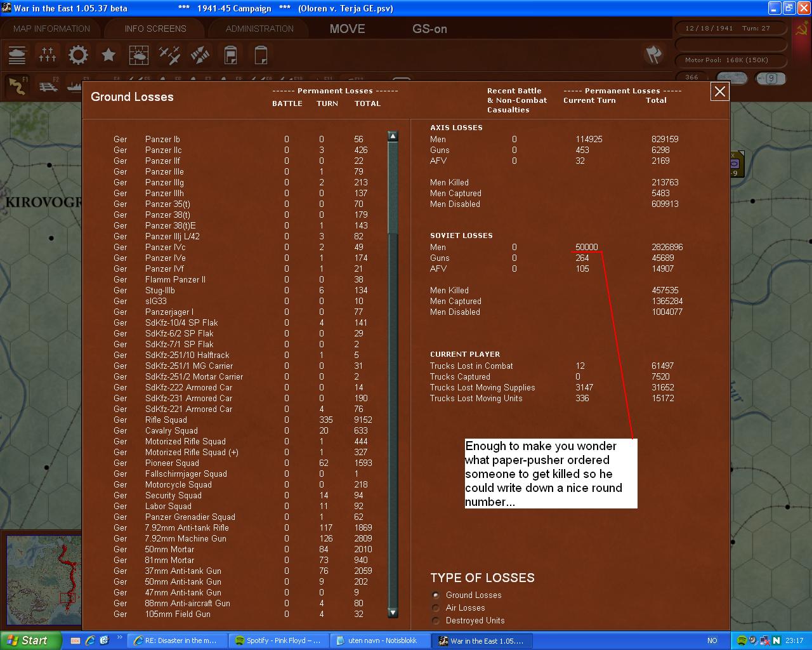The height and width of the screenshot is (650, 812).
Task: Click the Soviet Men Captured value 1365284
Action: pos(667,301)
